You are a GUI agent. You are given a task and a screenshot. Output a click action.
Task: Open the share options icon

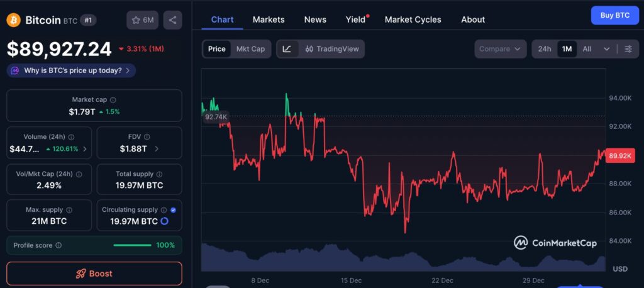click(x=172, y=20)
